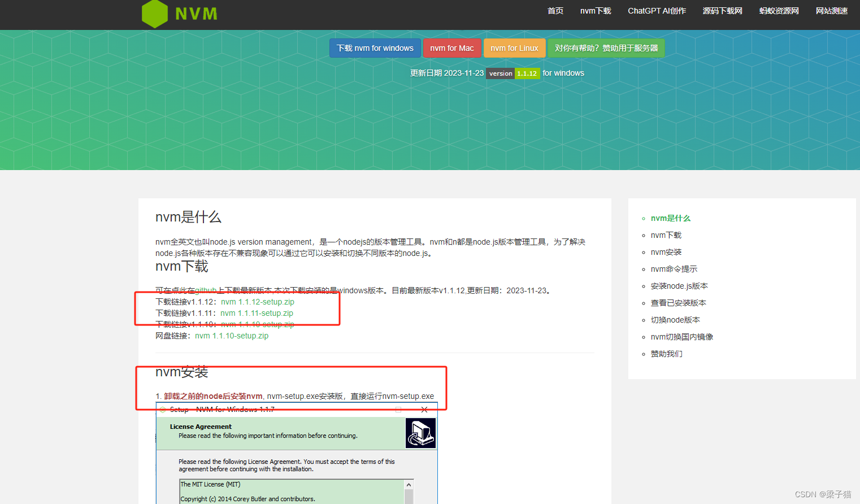Viewport: 860px width, 504px height.
Task: Jump to 切换node版本 in sidebar
Action: (x=675, y=320)
